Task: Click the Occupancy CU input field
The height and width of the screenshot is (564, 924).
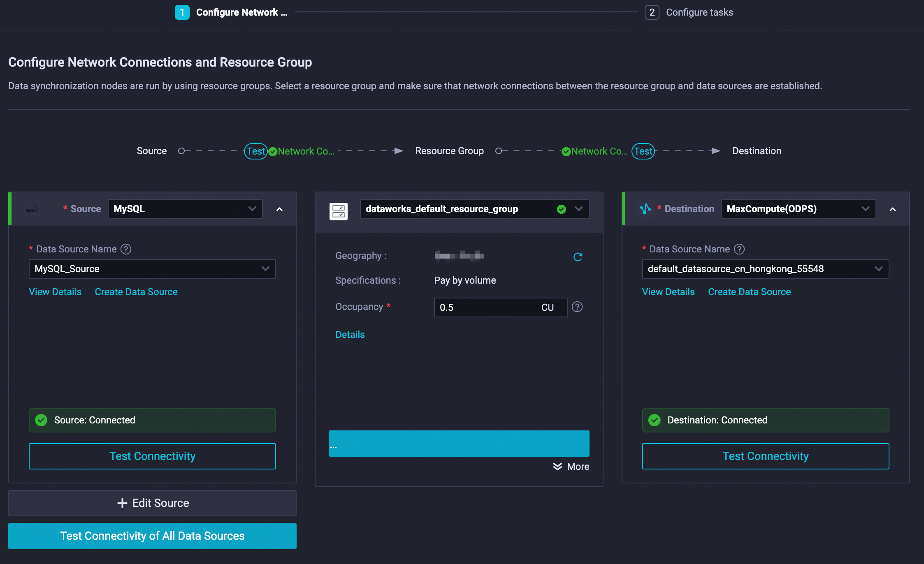Action: pyautogui.click(x=501, y=307)
